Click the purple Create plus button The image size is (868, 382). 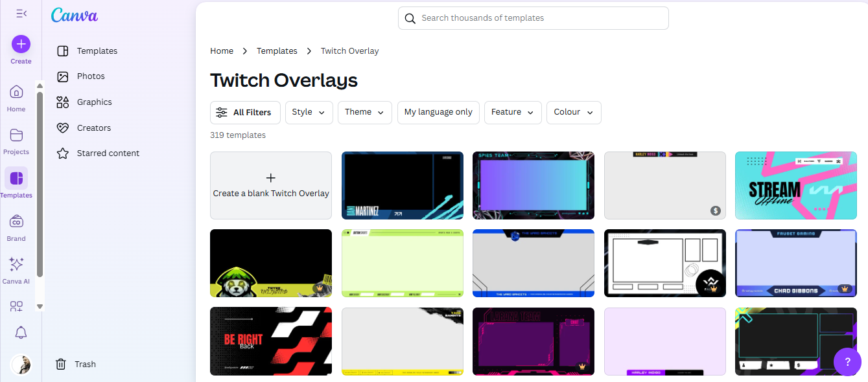coord(21,44)
